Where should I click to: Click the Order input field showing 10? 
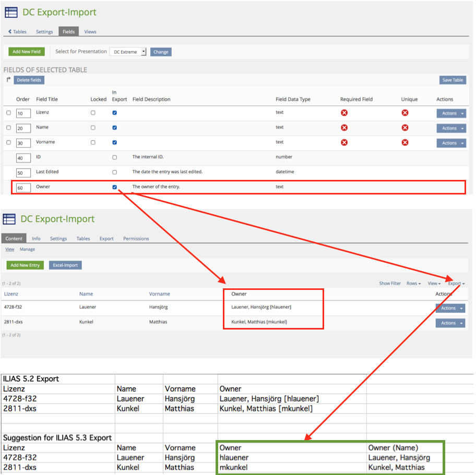pos(23,114)
